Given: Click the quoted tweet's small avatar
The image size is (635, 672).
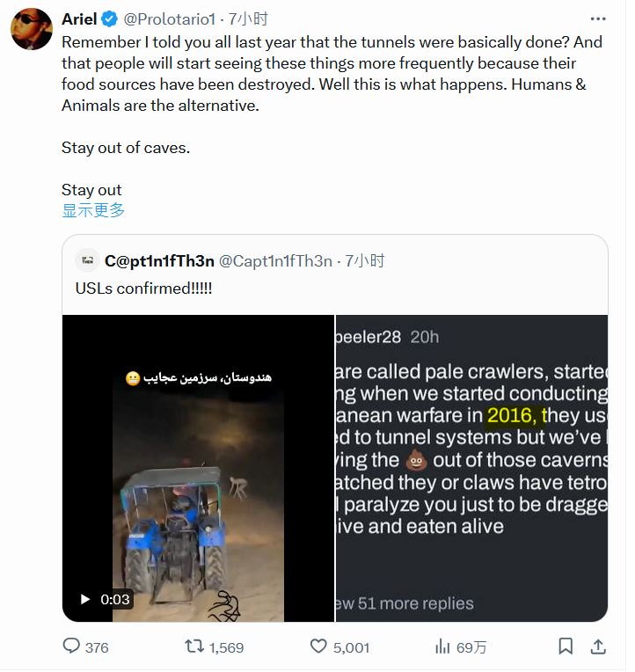Looking at the screenshot, I should tap(86, 260).
